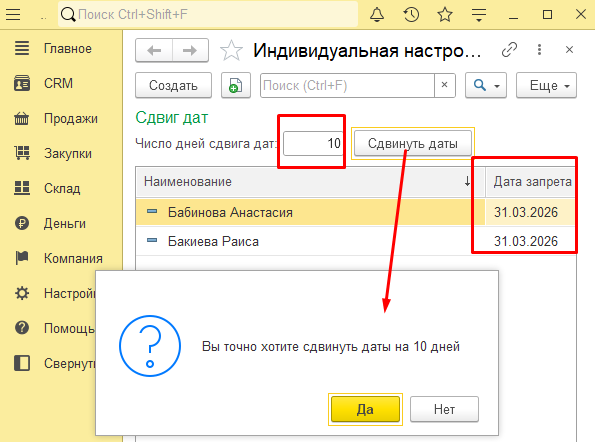Open the notifications bell icon

pyautogui.click(x=377, y=15)
